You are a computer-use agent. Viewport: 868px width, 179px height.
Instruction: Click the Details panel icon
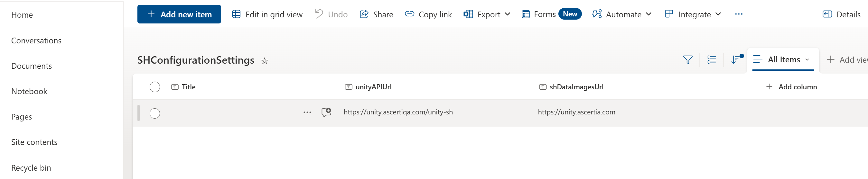(x=827, y=14)
